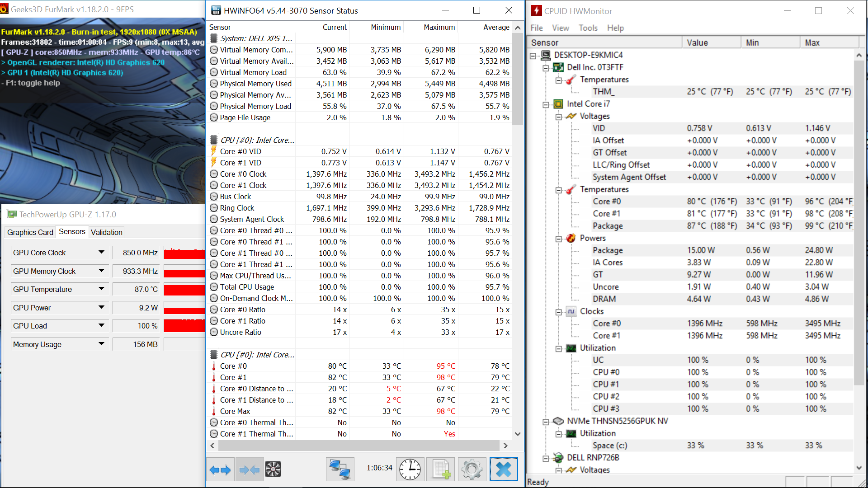Click the GPU Temperature red graph bar
Image resolution: width=868 pixels, height=488 pixels.
click(184, 289)
